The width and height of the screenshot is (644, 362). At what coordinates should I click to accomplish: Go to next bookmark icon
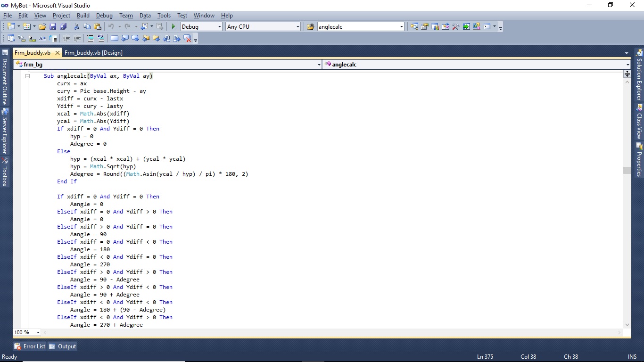pyautogui.click(x=135, y=38)
